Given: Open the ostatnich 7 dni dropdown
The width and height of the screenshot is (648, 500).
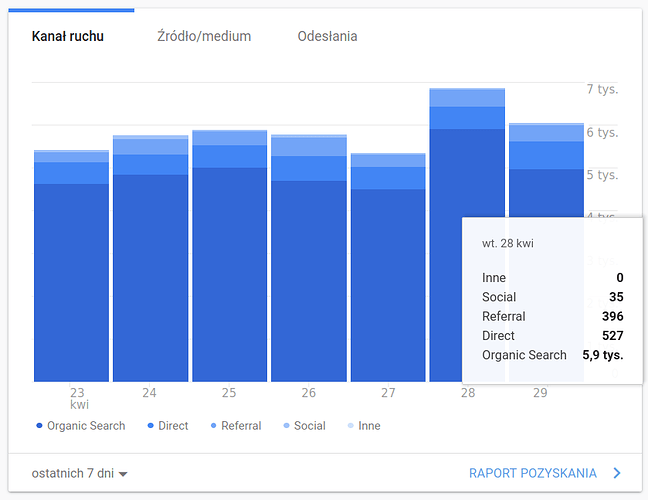Looking at the screenshot, I should (79, 473).
